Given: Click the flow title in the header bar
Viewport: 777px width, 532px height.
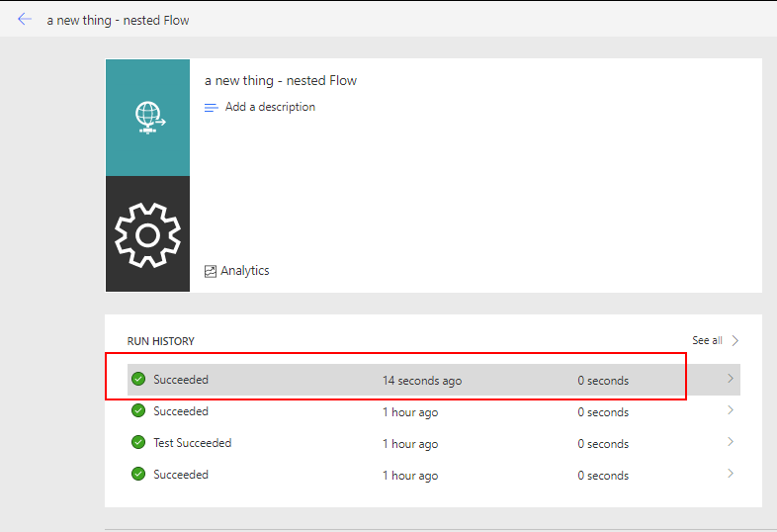Looking at the screenshot, I should (x=118, y=20).
